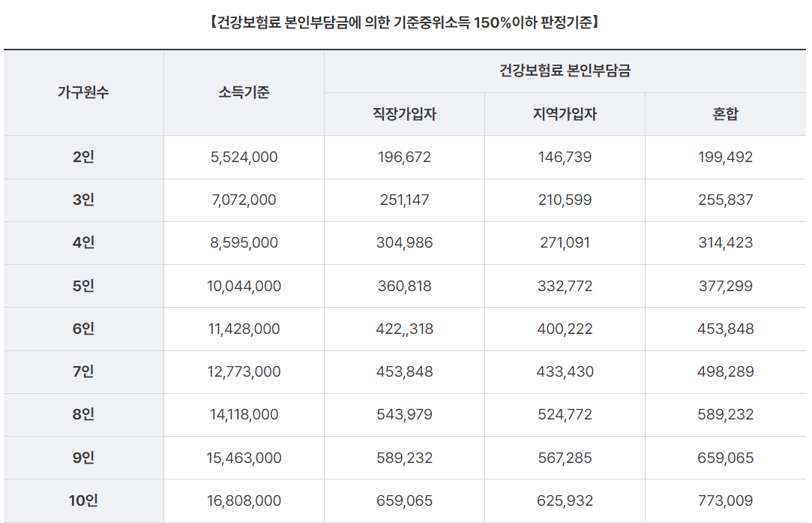Click the 직장가입자 column header

coord(403,114)
